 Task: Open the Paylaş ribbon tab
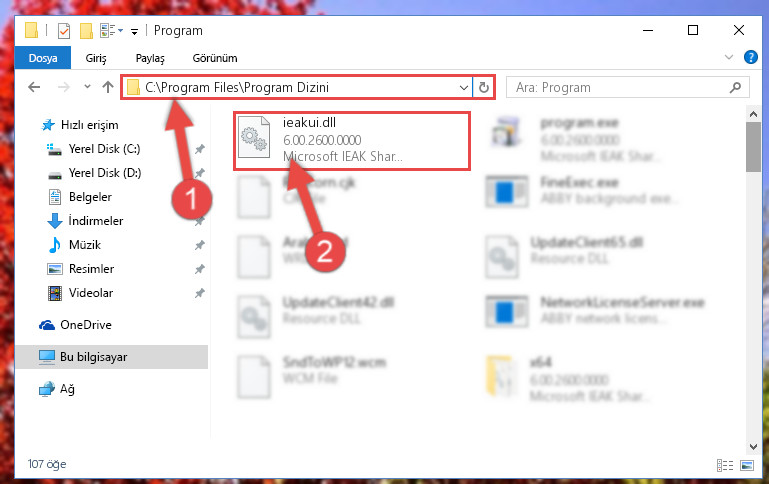[x=150, y=58]
